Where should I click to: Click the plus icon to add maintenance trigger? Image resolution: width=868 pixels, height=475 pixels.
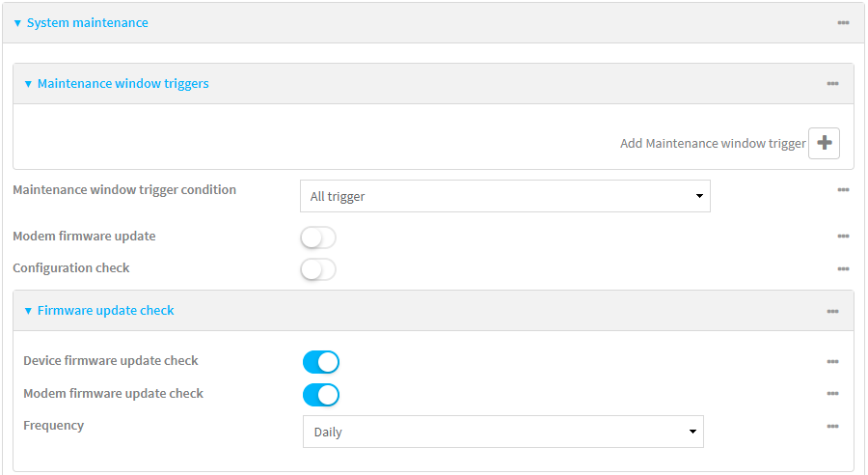pyautogui.click(x=824, y=143)
